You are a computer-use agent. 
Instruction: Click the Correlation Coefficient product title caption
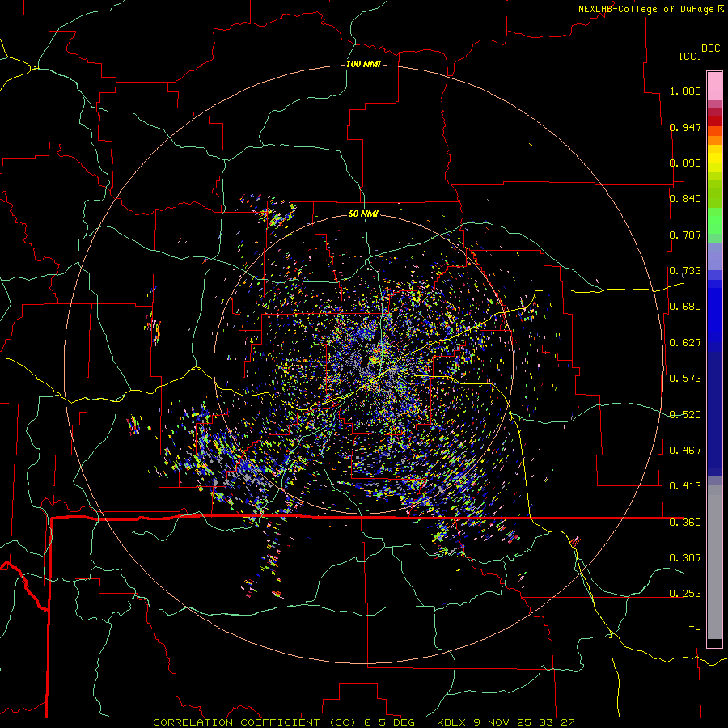363,722
